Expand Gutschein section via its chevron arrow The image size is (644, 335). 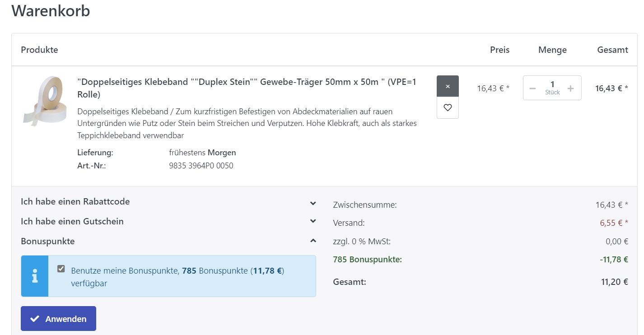pos(313,221)
